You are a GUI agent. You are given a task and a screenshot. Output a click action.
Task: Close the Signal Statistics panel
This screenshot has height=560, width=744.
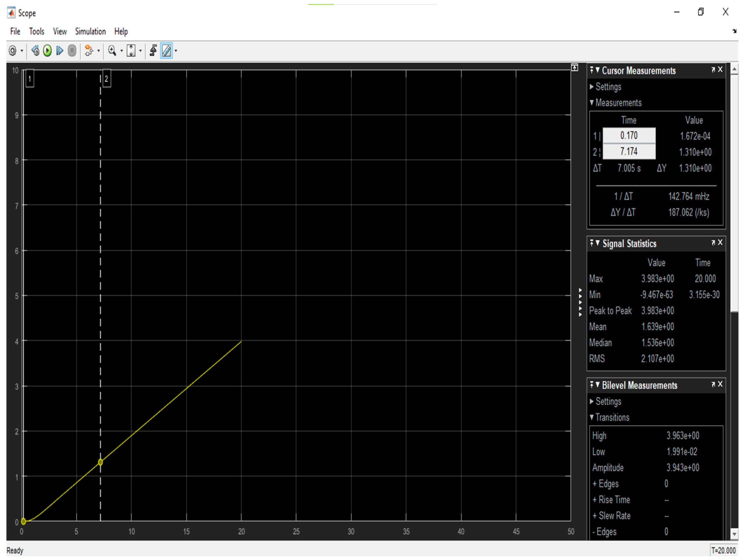pyautogui.click(x=720, y=242)
